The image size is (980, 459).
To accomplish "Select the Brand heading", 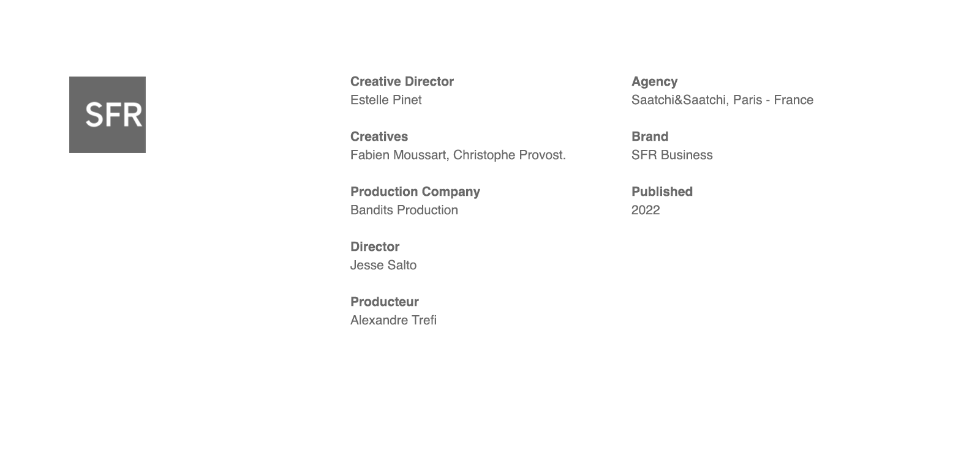I will coord(650,136).
